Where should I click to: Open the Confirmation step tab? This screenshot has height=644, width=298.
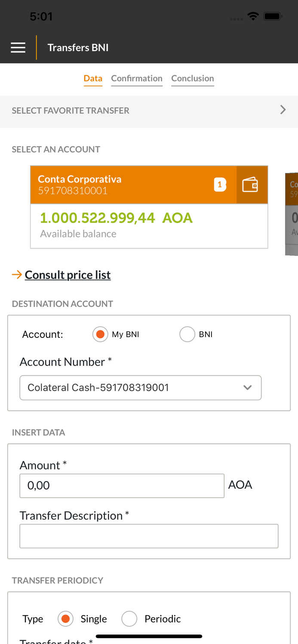tap(137, 79)
